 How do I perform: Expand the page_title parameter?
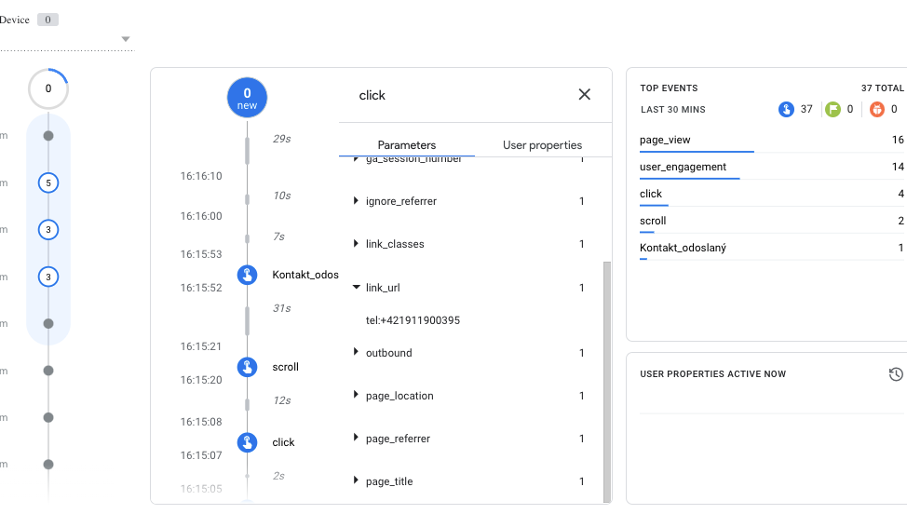click(357, 481)
